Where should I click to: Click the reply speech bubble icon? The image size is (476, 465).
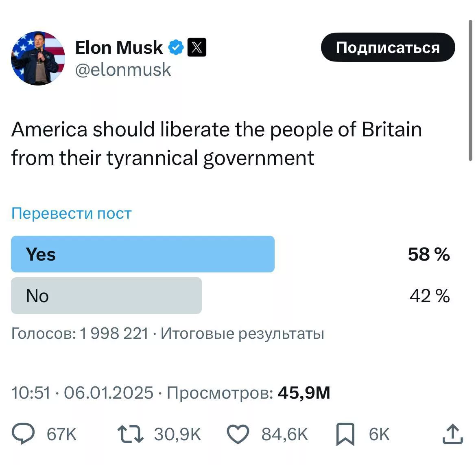coord(23,434)
